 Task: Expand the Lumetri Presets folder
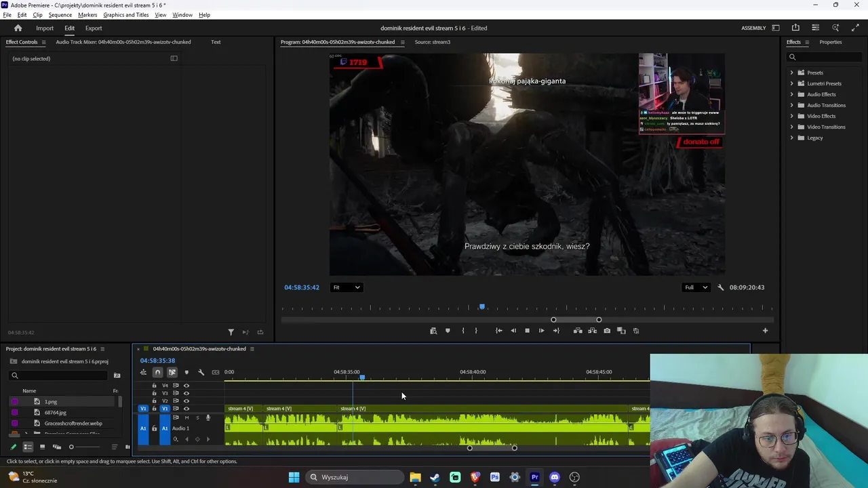tap(791, 83)
